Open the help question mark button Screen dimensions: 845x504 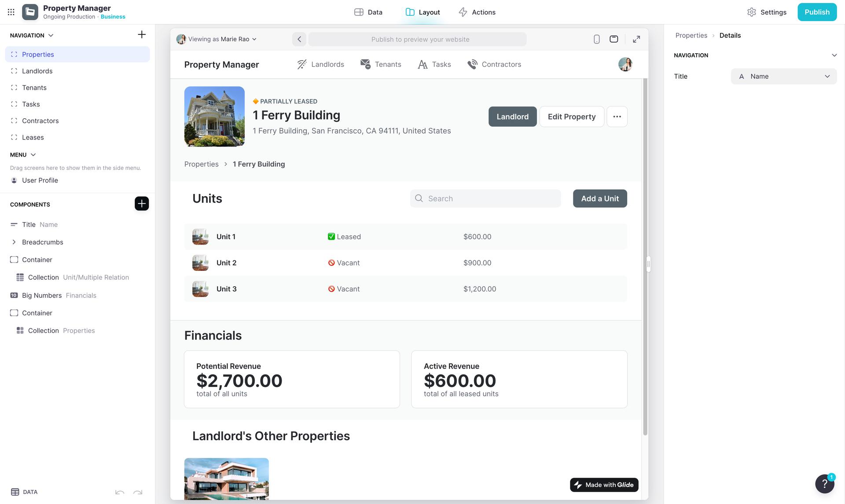click(x=824, y=484)
